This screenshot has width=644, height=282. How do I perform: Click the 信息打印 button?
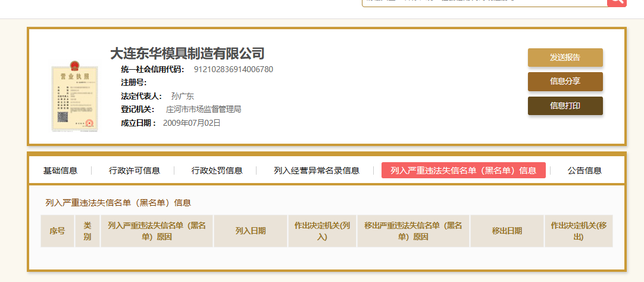click(565, 106)
